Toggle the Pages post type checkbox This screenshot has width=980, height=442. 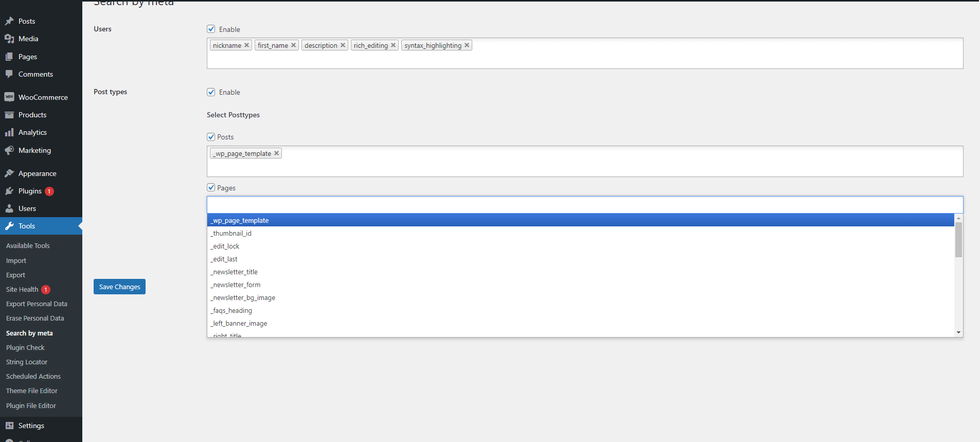(211, 188)
